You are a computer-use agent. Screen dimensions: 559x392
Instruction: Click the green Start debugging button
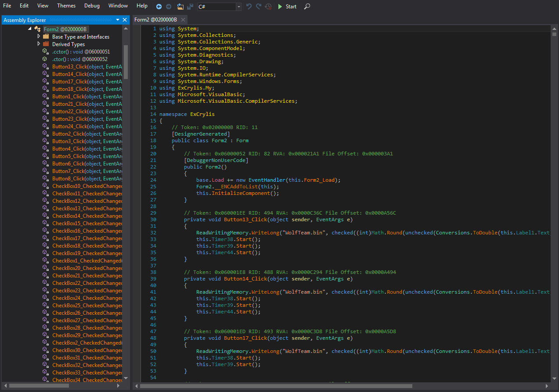point(287,7)
